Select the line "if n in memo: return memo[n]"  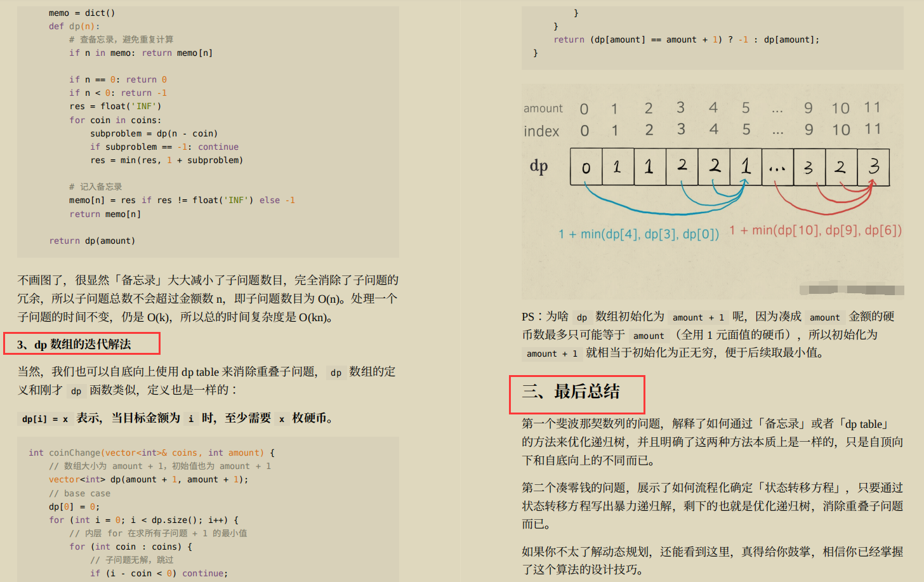click(x=141, y=53)
